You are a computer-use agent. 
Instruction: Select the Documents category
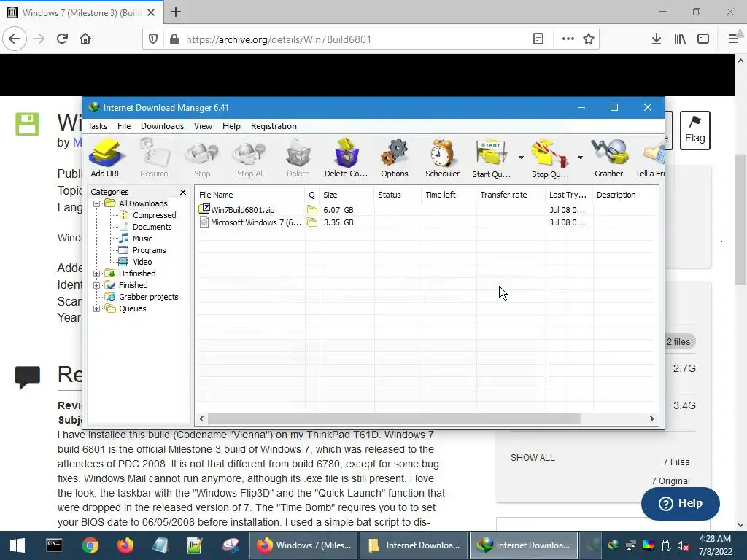click(x=152, y=227)
